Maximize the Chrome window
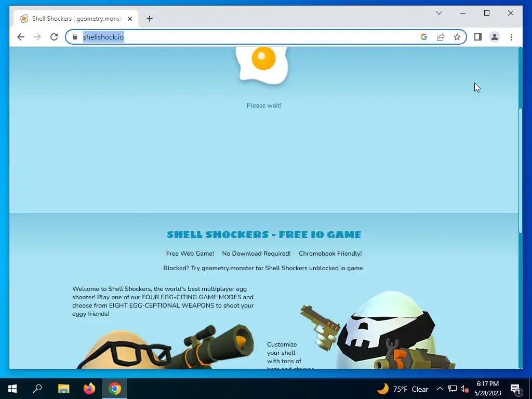Screen dimensions: 532x399 [486, 13]
